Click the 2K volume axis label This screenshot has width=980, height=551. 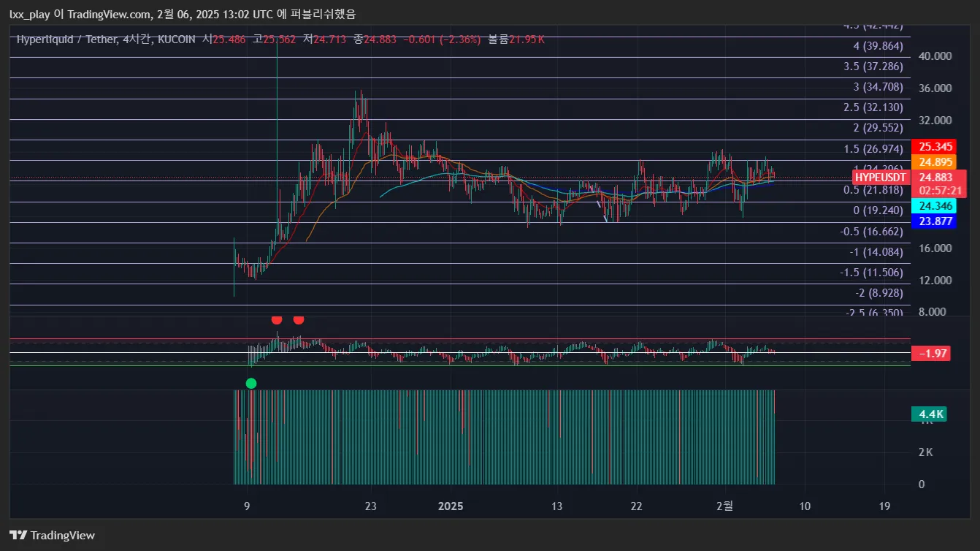tap(925, 452)
